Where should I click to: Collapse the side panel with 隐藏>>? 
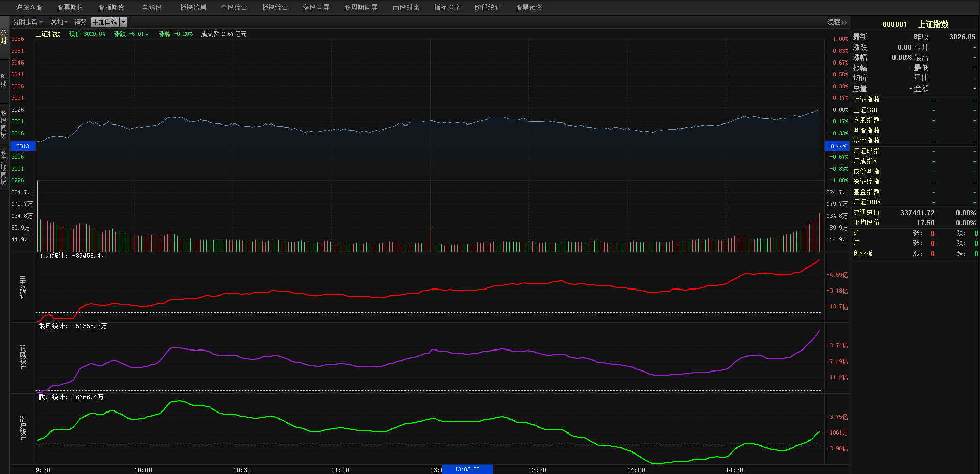(837, 22)
